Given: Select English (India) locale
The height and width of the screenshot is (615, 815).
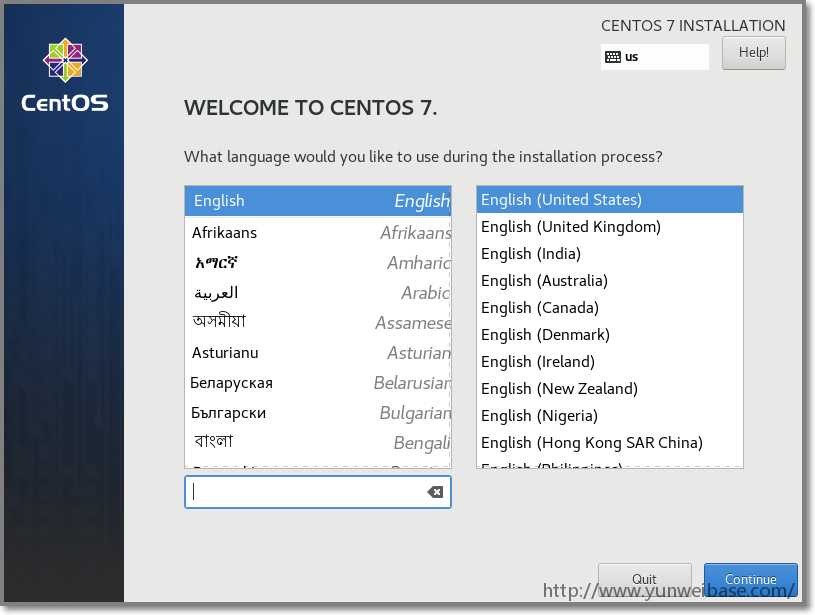Looking at the screenshot, I should point(610,254).
